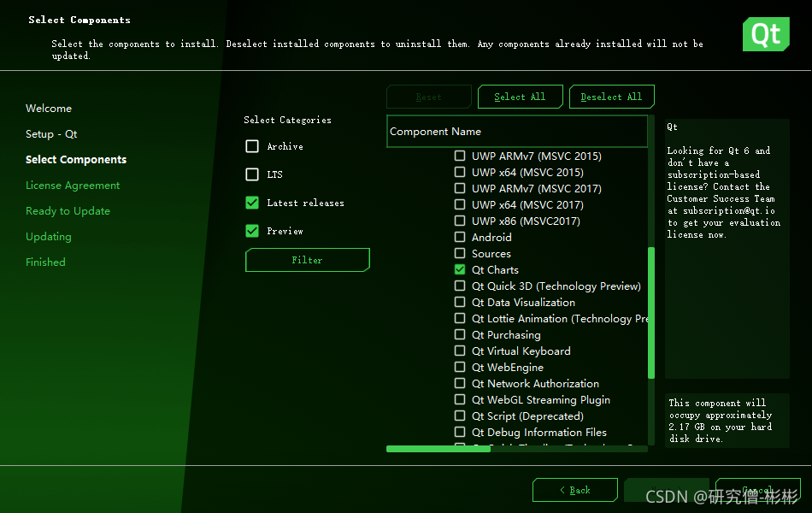The image size is (812, 513).
Task: Check Qt Script (Deprecated) component
Action: pos(460,416)
